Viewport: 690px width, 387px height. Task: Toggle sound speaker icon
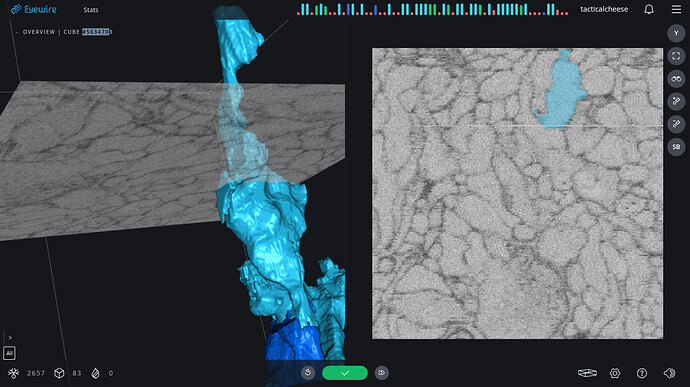pyautogui.click(x=669, y=373)
